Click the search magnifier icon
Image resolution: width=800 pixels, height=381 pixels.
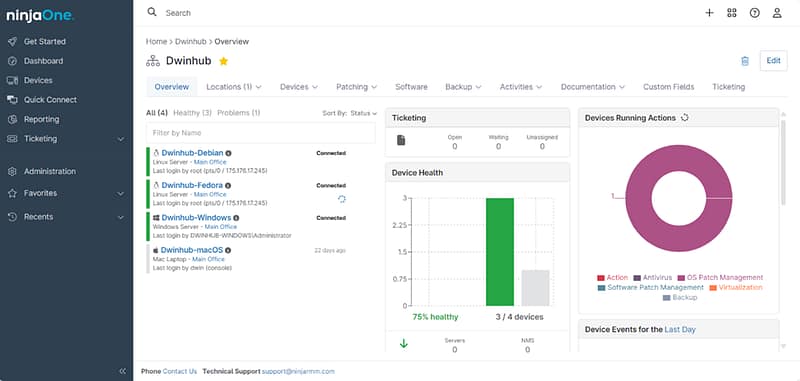point(152,12)
